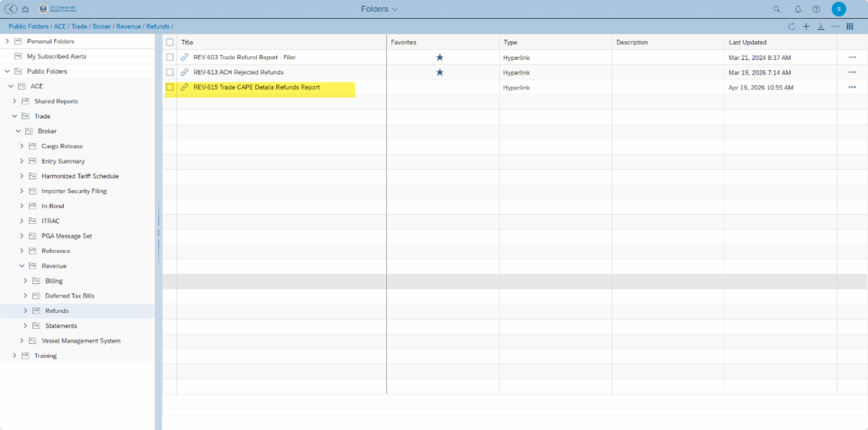The height and width of the screenshot is (430, 868).
Task: Sort by the Last Updated column header
Action: click(747, 43)
